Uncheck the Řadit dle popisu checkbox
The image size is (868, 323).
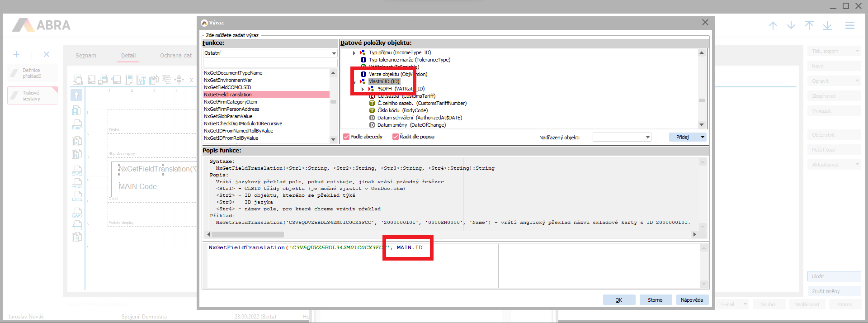(396, 137)
